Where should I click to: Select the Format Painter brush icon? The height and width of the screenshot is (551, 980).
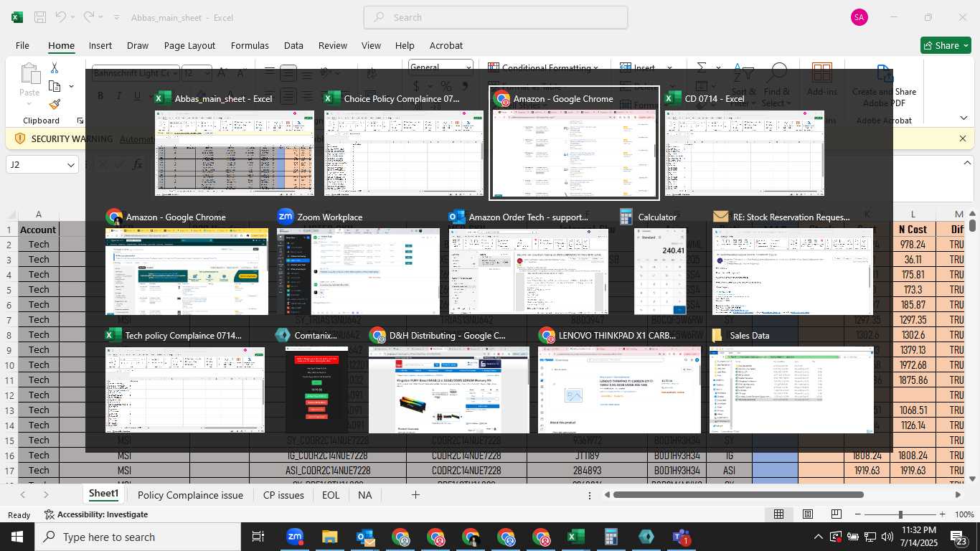tap(55, 104)
